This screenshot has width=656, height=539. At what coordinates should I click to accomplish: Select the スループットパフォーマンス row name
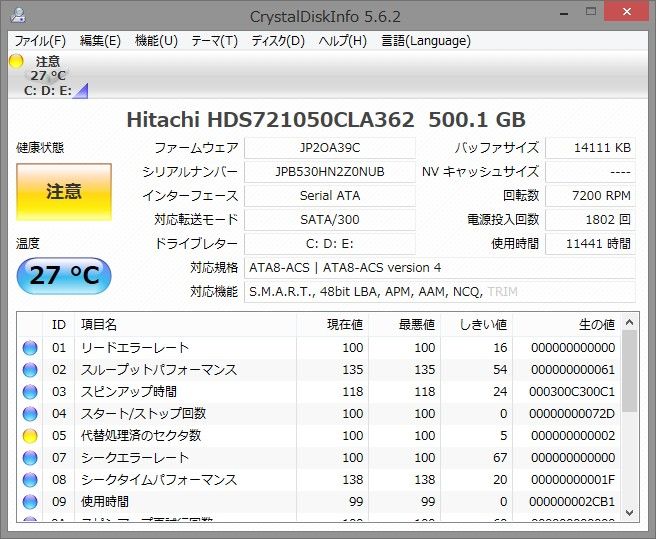[x=159, y=370]
